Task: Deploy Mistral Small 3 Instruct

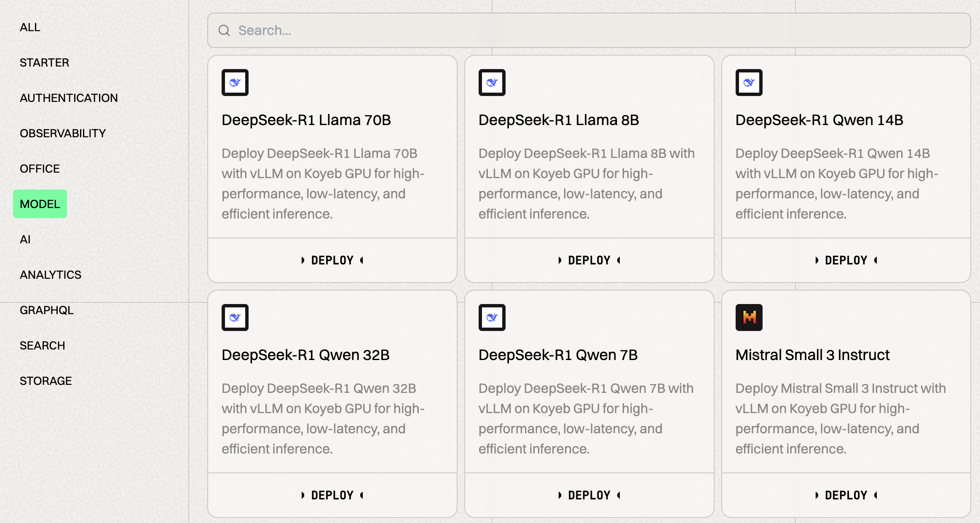Action: [x=846, y=495]
